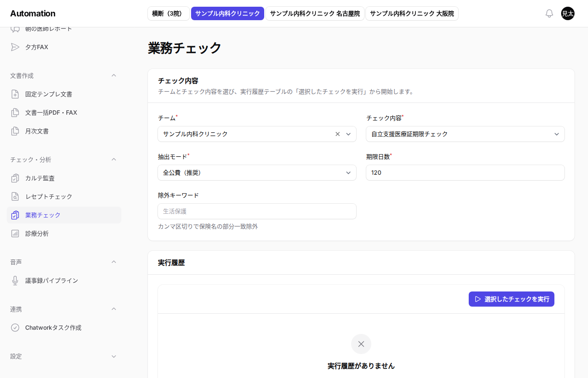The width and height of the screenshot is (588, 378).
Task: Open レセプトチェック page
Action: click(x=64, y=197)
